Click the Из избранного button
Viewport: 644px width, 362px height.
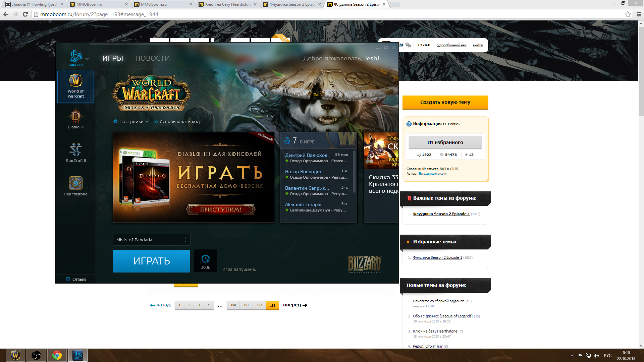pos(445,142)
